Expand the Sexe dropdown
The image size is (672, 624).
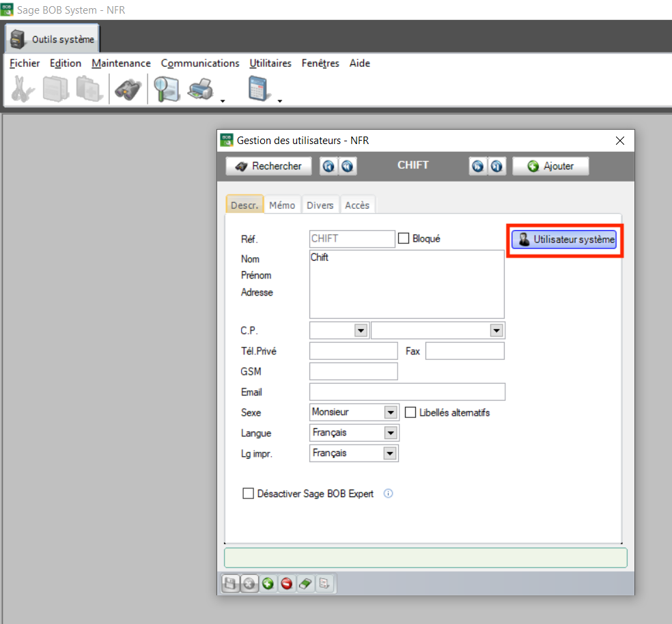point(391,412)
